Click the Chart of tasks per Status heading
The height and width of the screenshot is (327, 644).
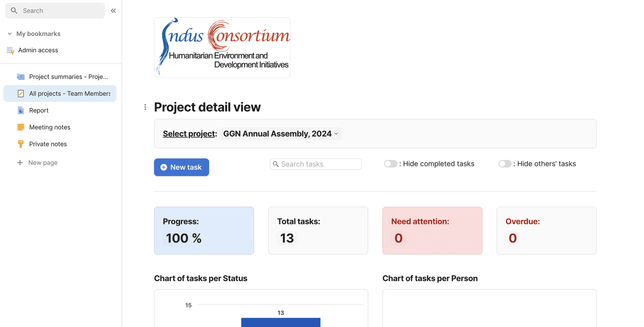click(x=200, y=278)
